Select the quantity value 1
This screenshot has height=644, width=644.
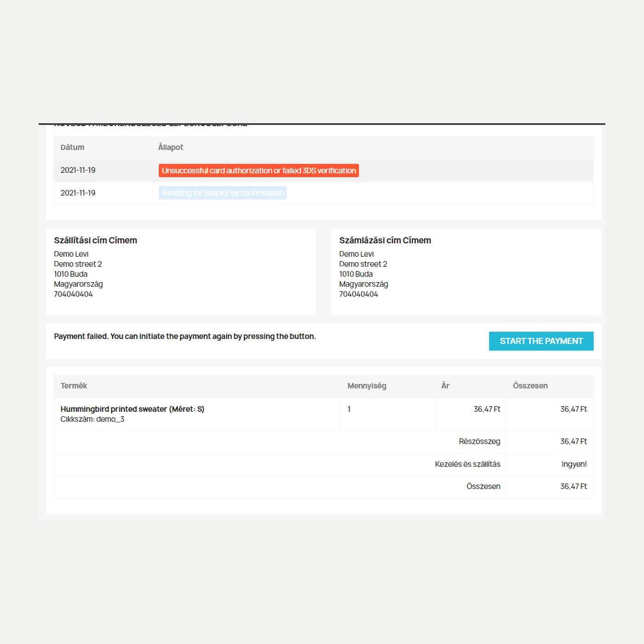tap(349, 409)
